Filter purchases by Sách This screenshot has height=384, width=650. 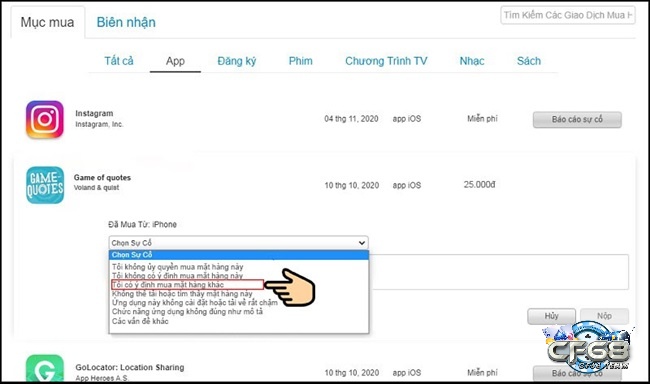coord(529,61)
